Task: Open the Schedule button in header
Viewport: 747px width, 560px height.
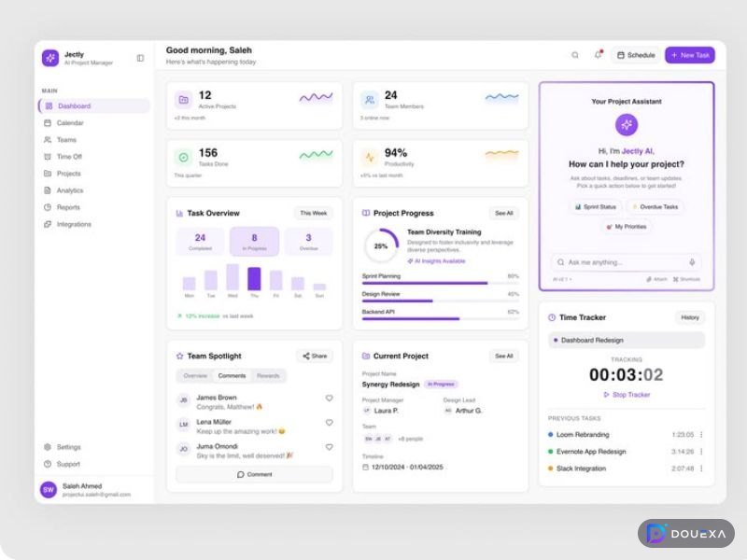Action: (x=636, y=55)
